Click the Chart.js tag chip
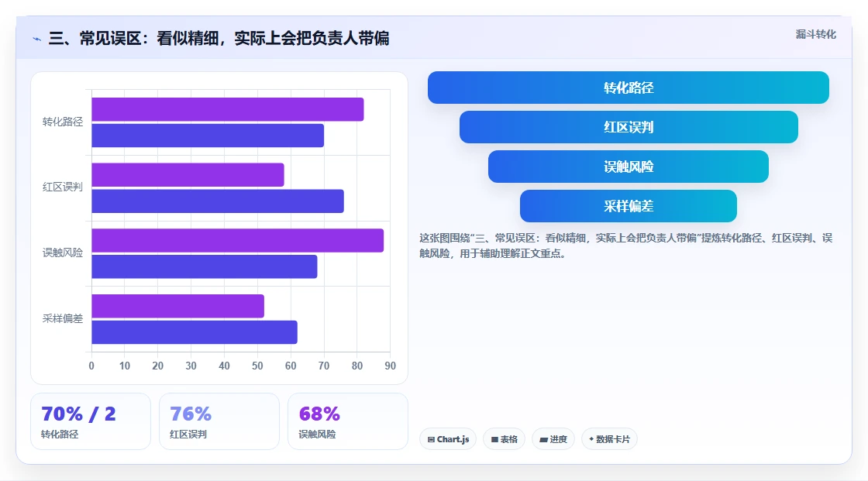The height and width of the screenshot is (481, 868). [448, 439]
